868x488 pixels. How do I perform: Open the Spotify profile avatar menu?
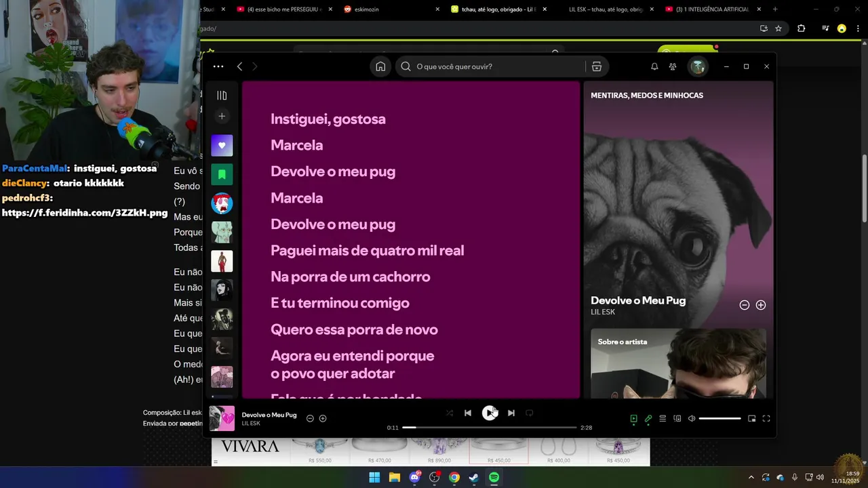pos(697,66)
